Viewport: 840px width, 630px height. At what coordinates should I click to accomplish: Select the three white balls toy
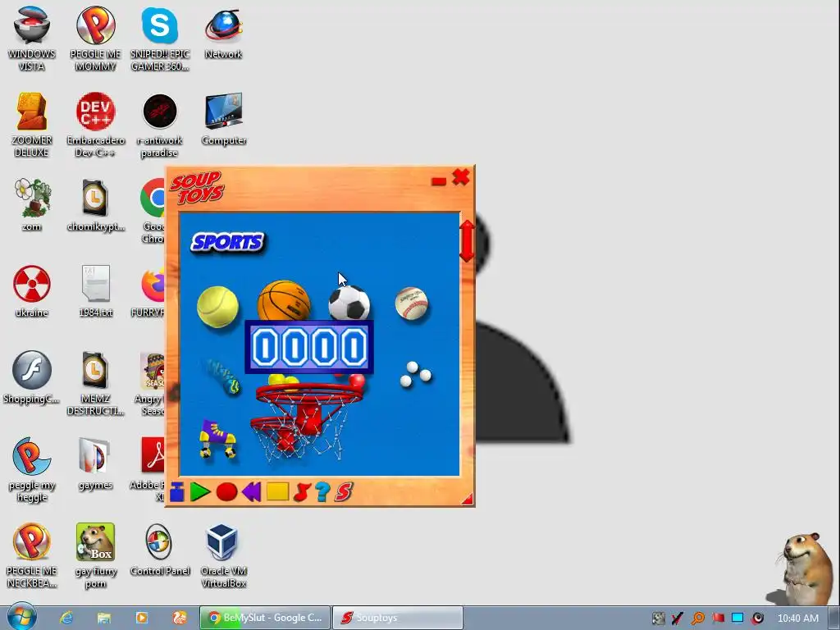point(415,374)
